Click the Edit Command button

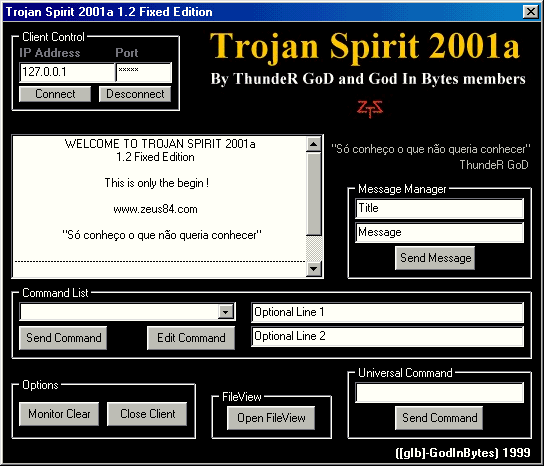(191, 338)
